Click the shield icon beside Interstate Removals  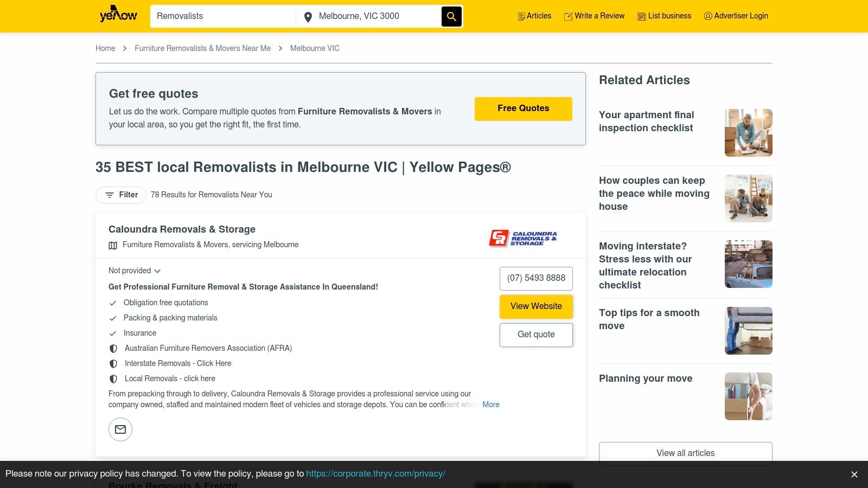tap(113, 364)
